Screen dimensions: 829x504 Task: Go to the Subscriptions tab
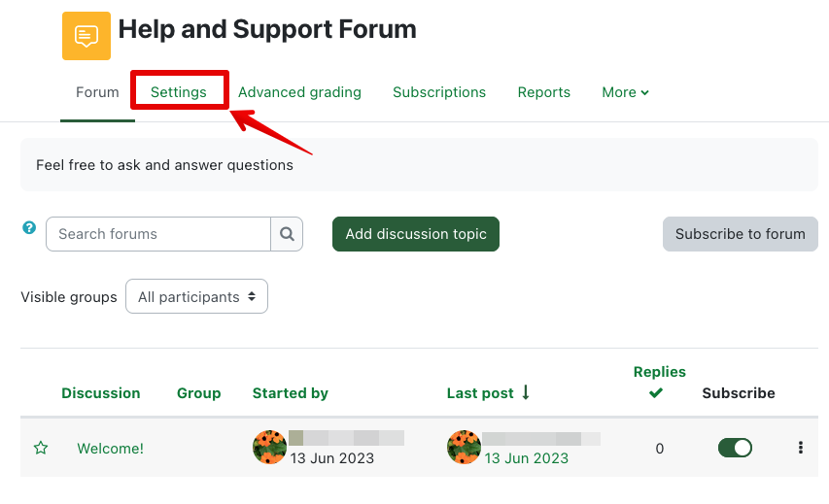click(x=439, y=92)
